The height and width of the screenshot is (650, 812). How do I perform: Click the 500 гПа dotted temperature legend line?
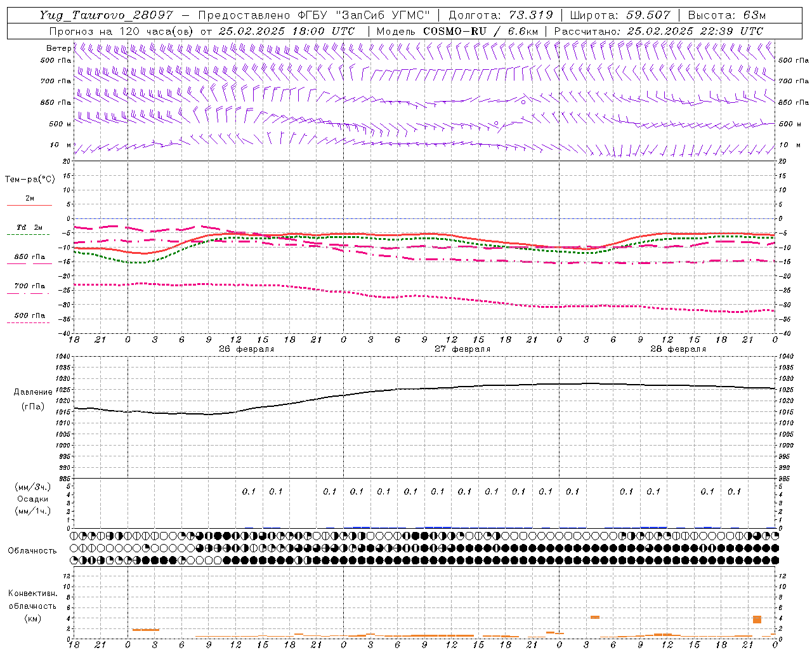pos(29,322)
